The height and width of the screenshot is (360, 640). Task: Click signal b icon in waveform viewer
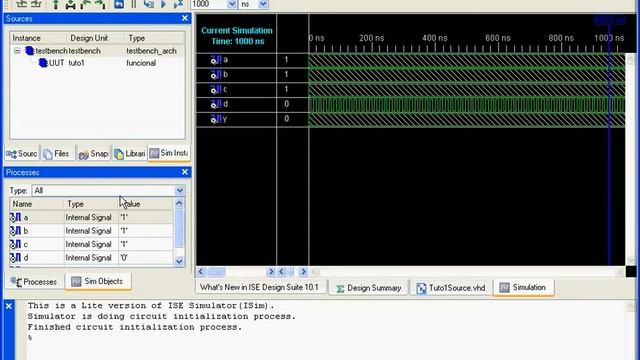pos(216,75)
